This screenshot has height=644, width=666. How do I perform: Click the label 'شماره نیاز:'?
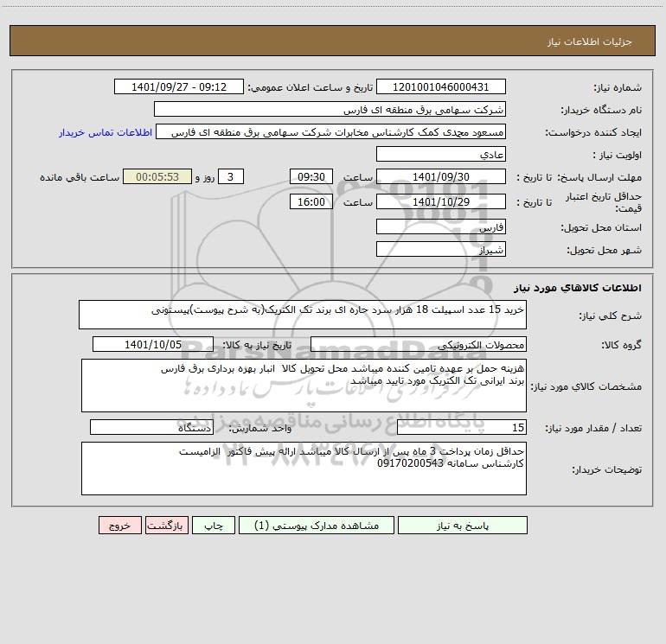[618, 87]
